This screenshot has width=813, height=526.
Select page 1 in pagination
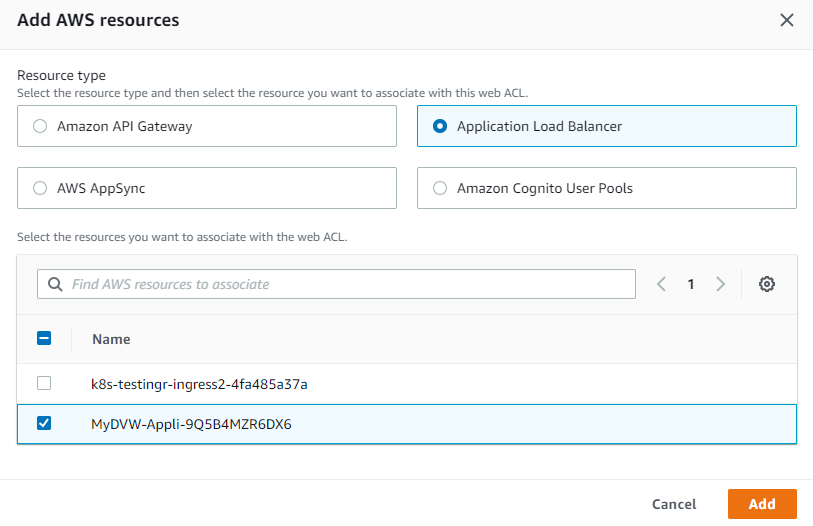click(x=690, y=284)
